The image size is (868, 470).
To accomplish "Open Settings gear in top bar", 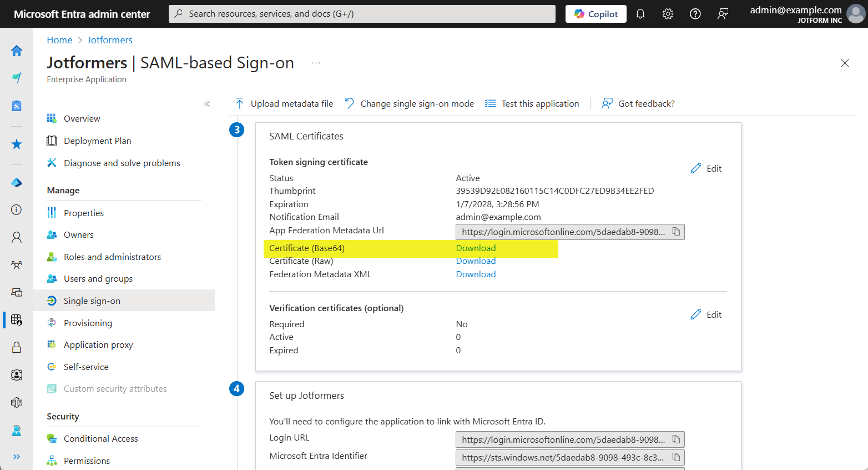I will [668, 14].
